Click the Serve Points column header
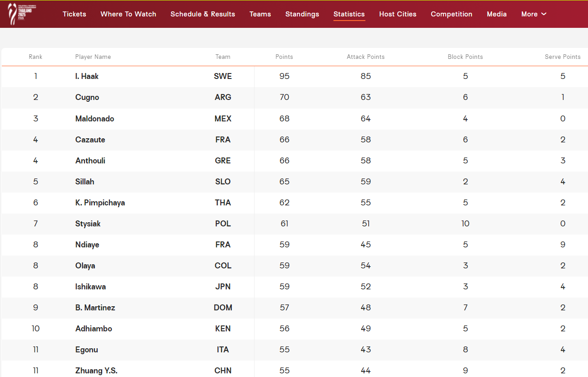Screen dimensions: 588x377 (562, 57)
